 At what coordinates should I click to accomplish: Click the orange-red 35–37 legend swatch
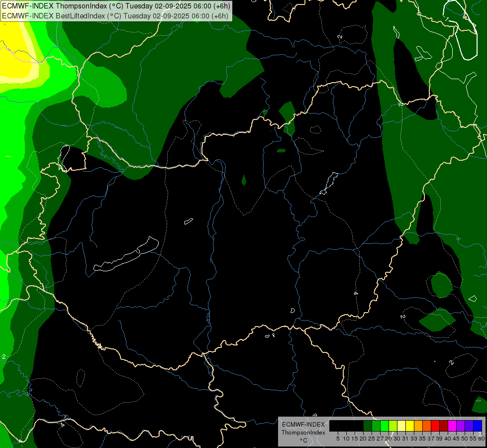(x=426, y=426)
